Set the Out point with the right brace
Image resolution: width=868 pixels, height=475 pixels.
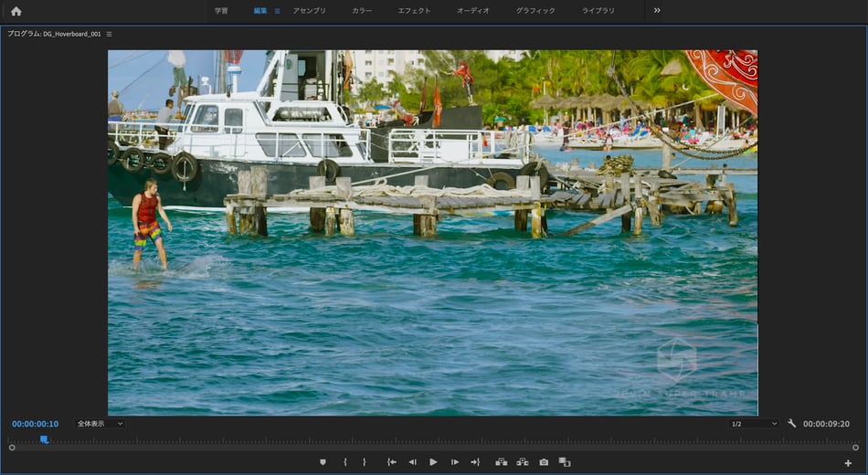coord(364,462)
